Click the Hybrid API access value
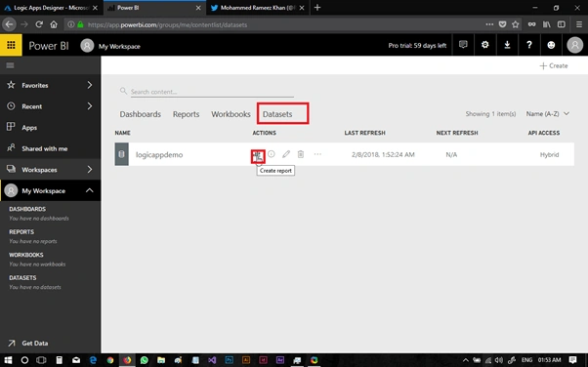Screen dimensions: 588x367 coord(549,154)
